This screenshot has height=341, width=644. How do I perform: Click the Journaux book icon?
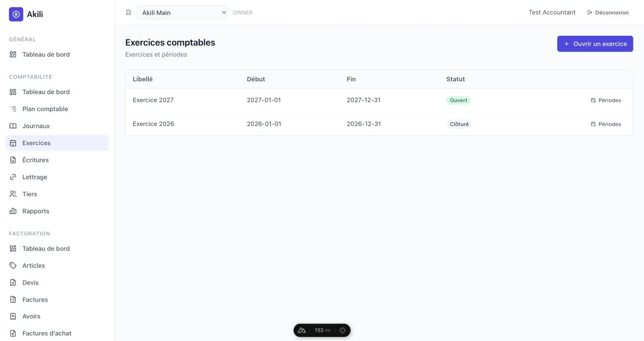(x=13, y=126)
